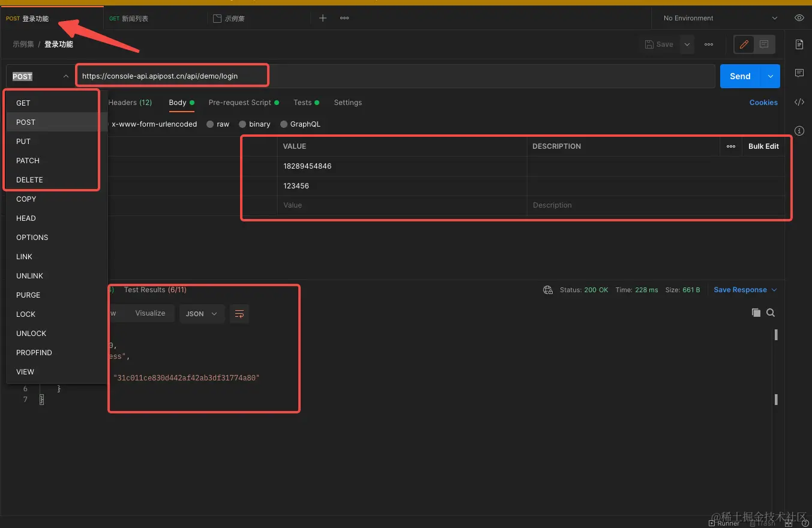Select the binary body type
The image size is (812, 528).
tap(254, 124)
